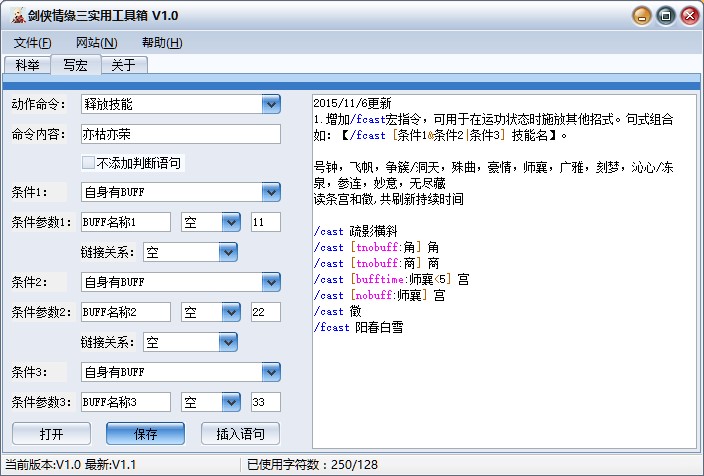Viewport: 704px width, 476px height.
Task: Click the 保存 button
Action: point(145,433)
